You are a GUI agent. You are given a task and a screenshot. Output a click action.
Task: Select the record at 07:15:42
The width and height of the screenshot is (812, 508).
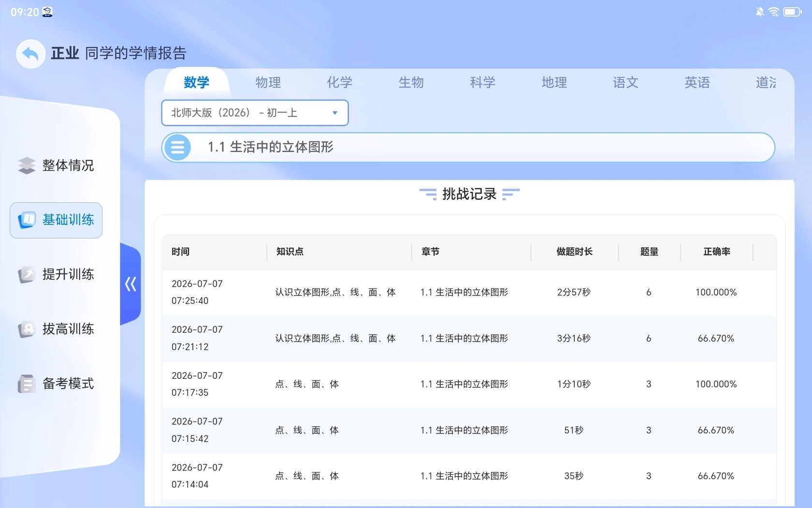coord(469,430)
